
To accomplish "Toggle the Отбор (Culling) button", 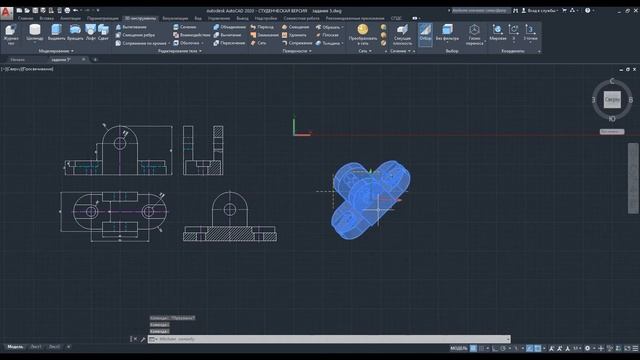I will 425,34.
